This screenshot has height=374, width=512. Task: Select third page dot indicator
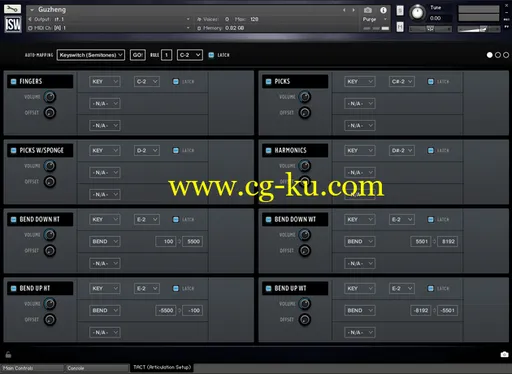pos(506,55)
